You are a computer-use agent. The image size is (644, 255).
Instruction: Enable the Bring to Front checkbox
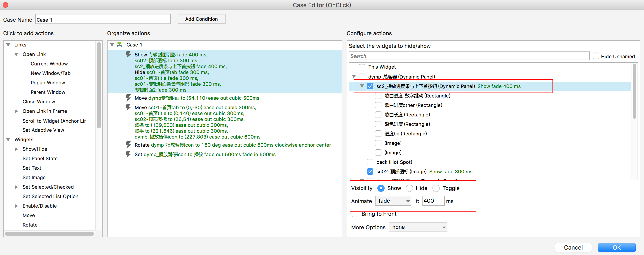click(x=355, y=214)
